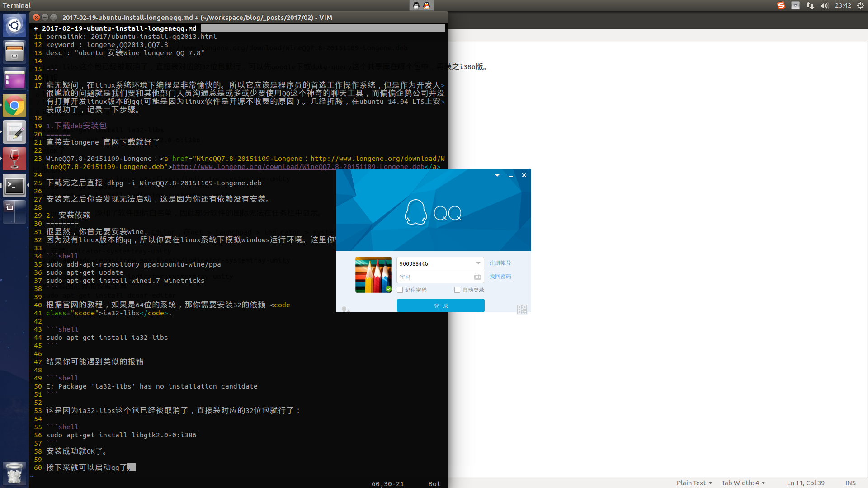Click the 'Bot' indicator in vim status
Screen dimensions: 868x488
(434, 484)
